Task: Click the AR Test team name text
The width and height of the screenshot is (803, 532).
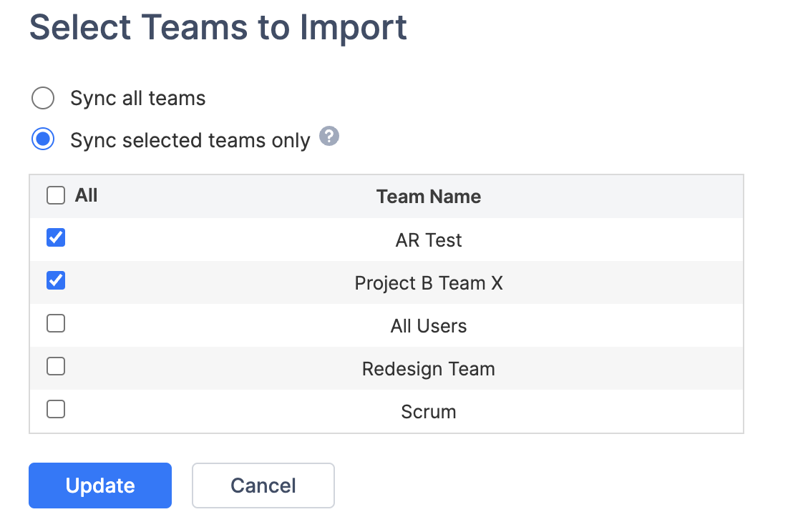Action: 428,240
